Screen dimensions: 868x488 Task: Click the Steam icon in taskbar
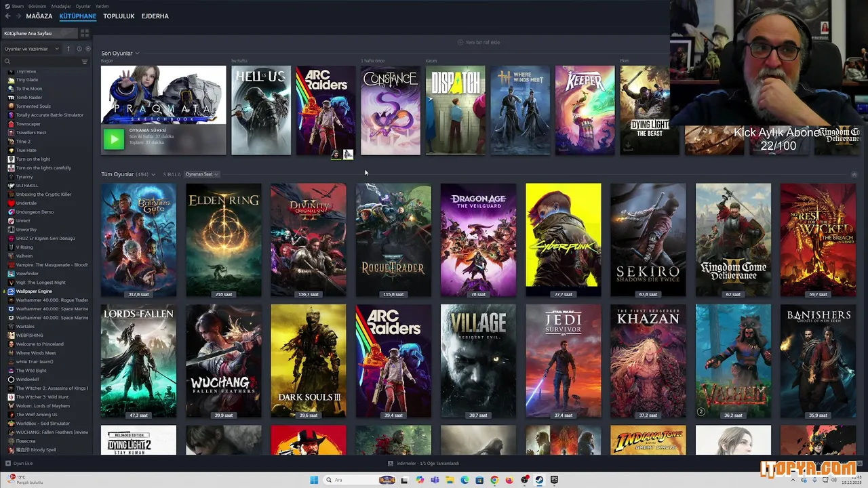pyautogui.click(x=539, y=480)
